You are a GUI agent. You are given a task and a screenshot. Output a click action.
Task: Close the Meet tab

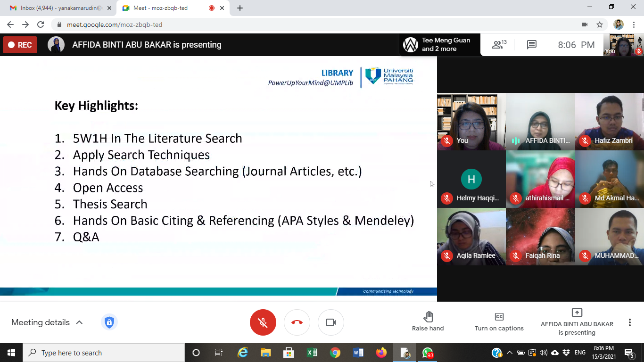tap(222, 8)
